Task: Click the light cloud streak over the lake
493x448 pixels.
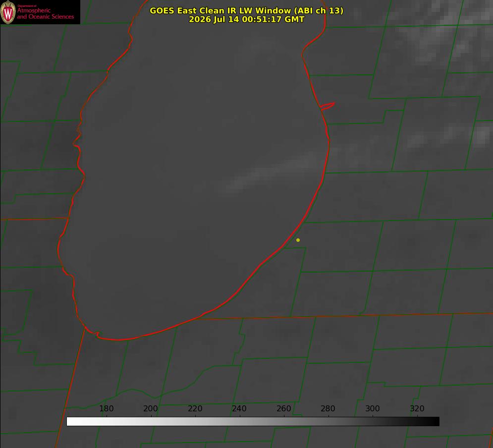Action: coord(271,173)
